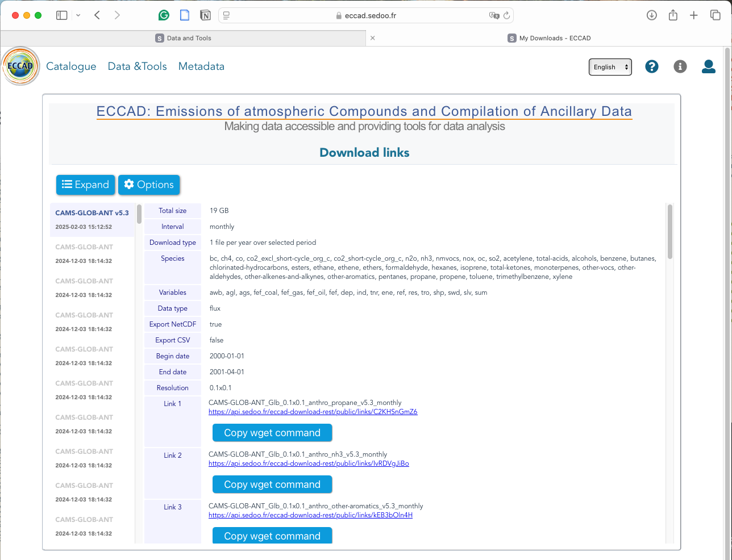Click the Data type value flux
Image resolution: width=732 pixels, height=560 pixels.
[215, 308]
